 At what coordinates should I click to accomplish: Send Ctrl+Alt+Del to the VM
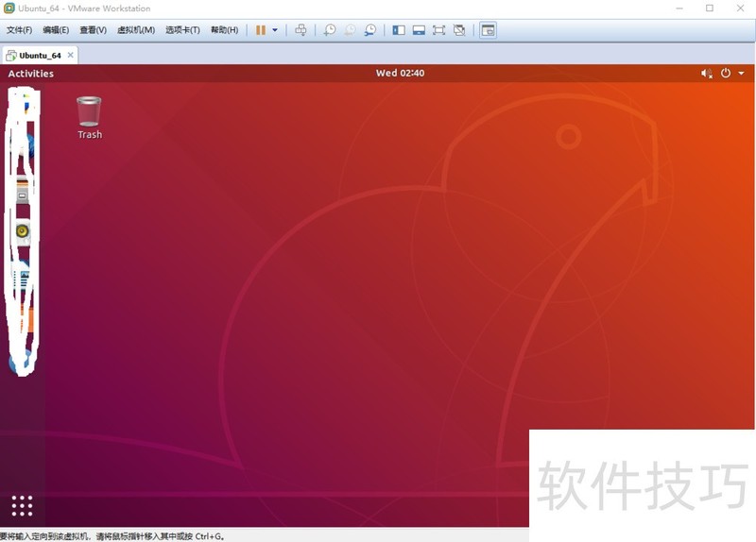[301, 30]
